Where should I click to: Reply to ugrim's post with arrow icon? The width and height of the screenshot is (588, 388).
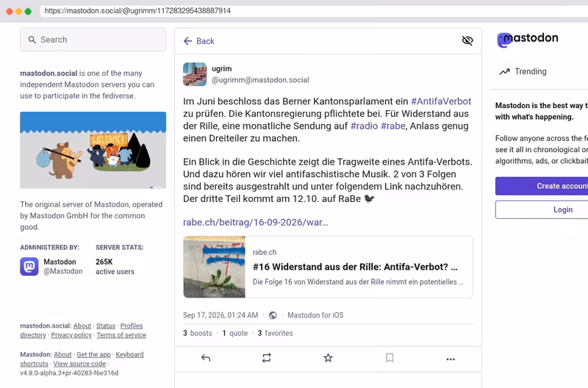pos(206,358)
